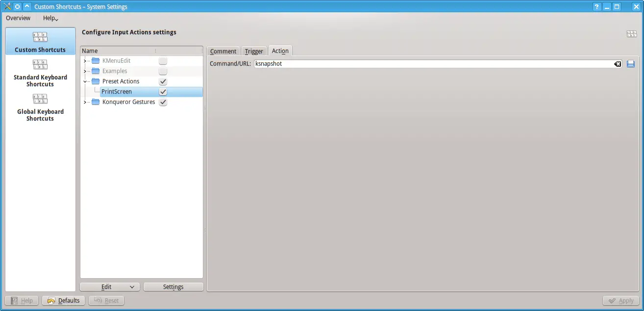Click the keep-above arrow button in title bar
Viewport: 644px width, 311px height.
pos(27,6)
